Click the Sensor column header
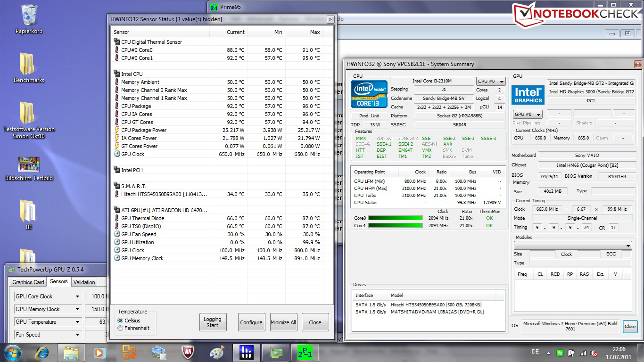This screenshot has width=644, height=362. click(160, 32)
